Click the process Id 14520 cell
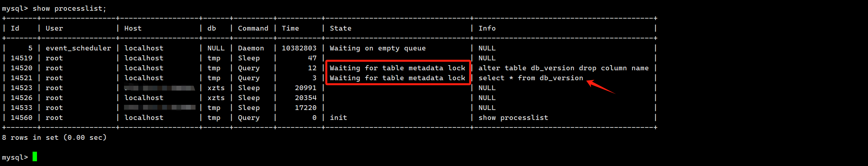 [x=21, y=68]
